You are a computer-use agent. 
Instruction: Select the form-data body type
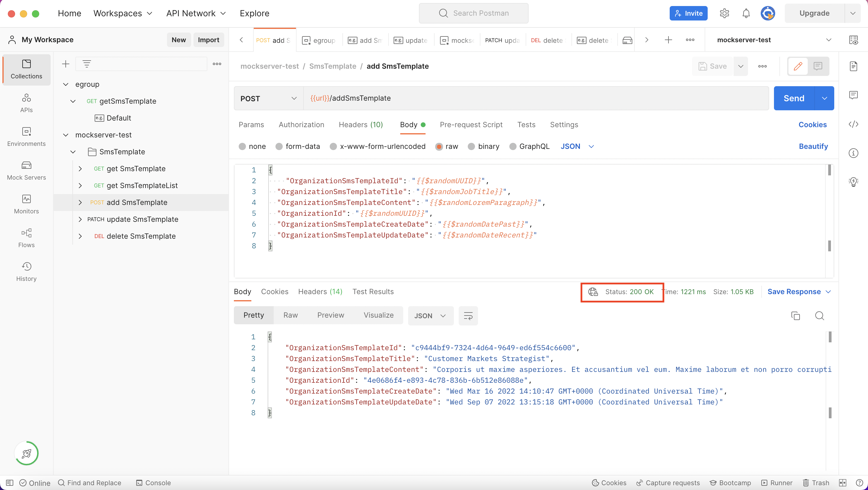pyautogui.click(x=303, y=146)
